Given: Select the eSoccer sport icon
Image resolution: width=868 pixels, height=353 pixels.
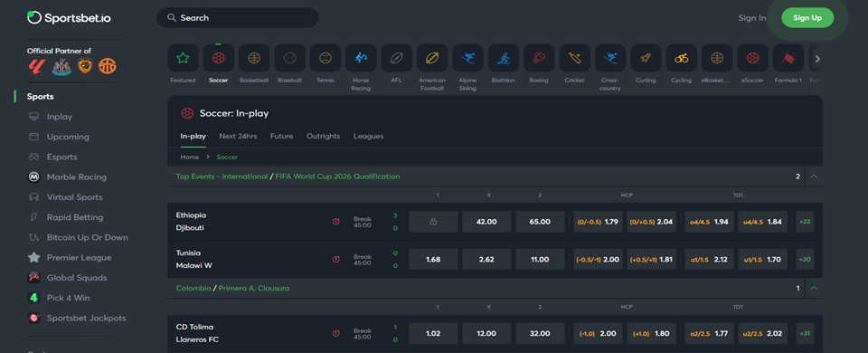Looking at the screenshot, I should (x=752, y=58).
